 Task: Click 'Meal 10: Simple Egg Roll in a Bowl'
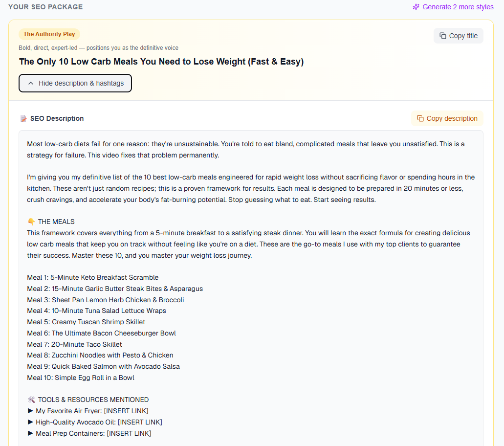click(x=81, y=378)
